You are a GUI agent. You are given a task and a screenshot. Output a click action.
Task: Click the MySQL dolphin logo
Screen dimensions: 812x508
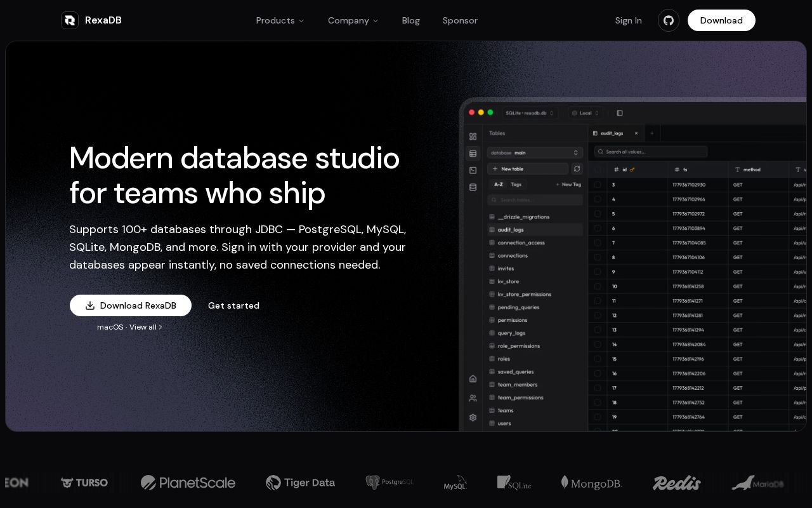[455, 483]
